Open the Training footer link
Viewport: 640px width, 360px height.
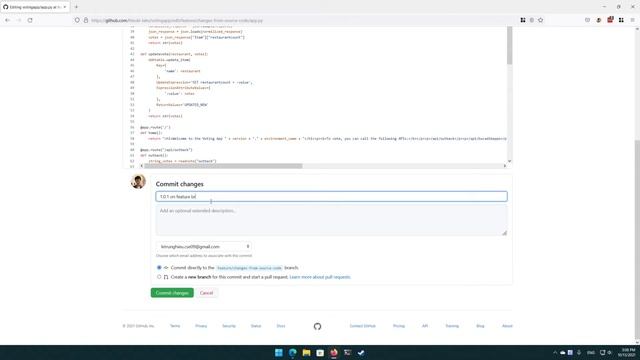[452, 326]
